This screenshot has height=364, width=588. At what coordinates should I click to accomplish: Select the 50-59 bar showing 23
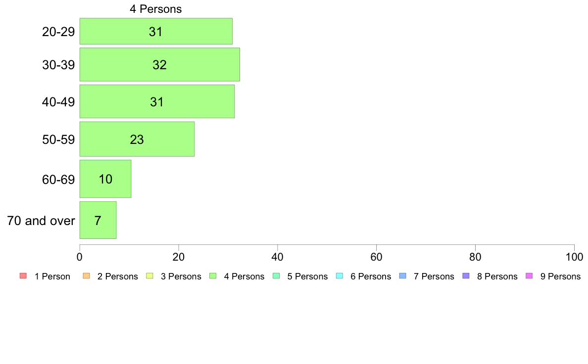pyautogui.click(x=137, y=139)
